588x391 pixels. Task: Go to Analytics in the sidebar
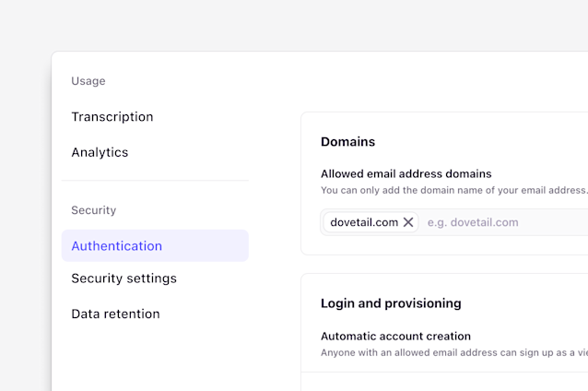[100, 152]
